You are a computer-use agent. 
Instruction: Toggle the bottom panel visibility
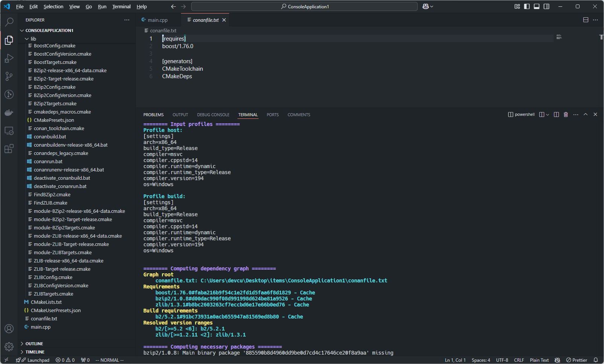pos(537,6)
